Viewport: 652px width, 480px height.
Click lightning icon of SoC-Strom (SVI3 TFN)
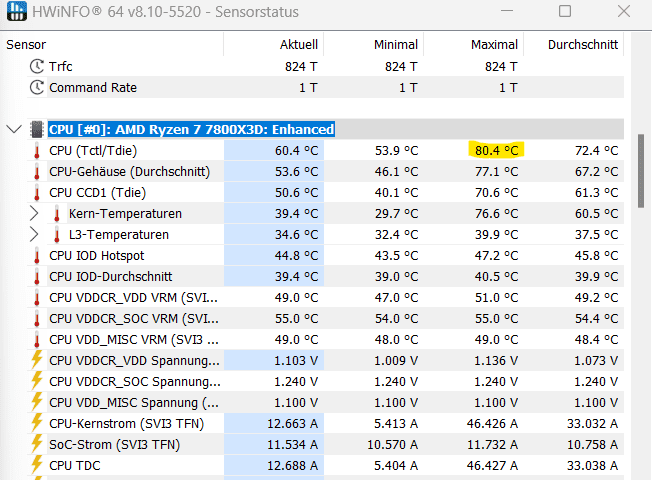(x=37, y=444)
